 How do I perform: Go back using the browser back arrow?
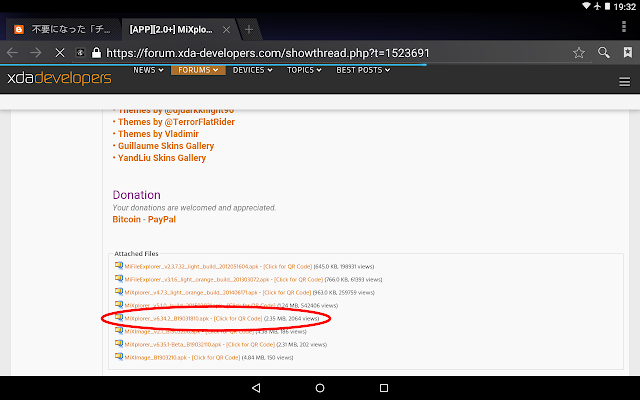tap(12, 53)
